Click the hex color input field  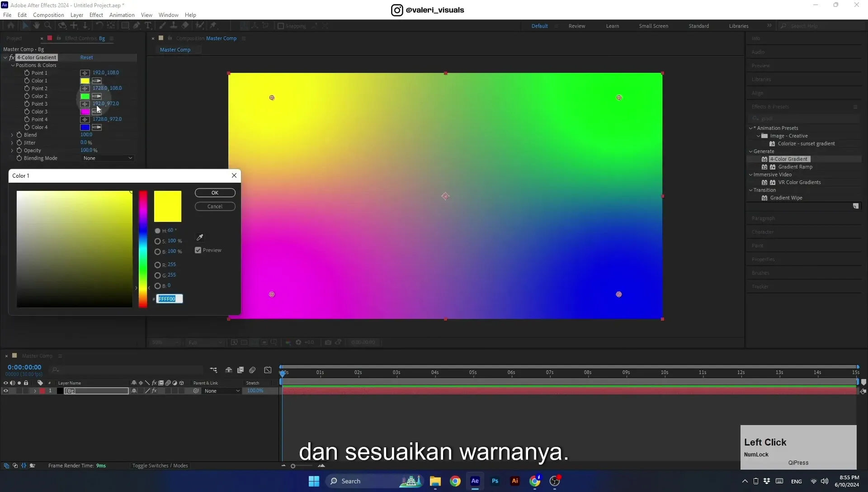pos(170,299)
